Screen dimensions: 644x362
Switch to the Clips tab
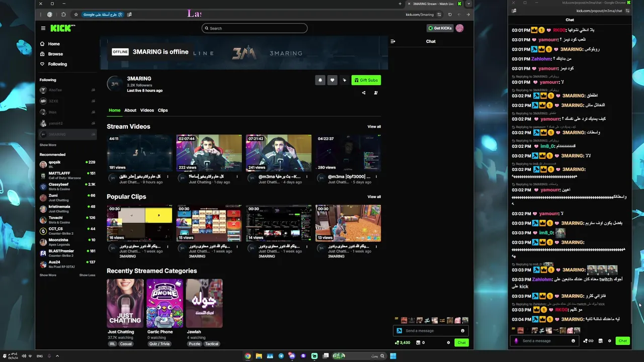tap(163, 110)
